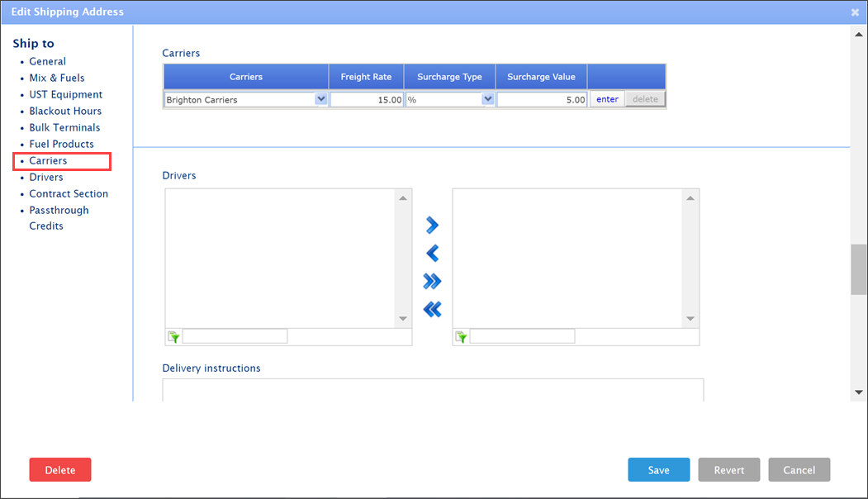Click the enter link in carrier row
868x499 pixels.
[x=607, y=99]
